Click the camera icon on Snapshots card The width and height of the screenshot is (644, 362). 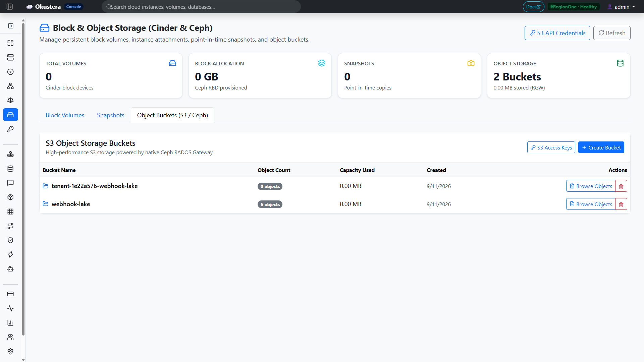471,63
